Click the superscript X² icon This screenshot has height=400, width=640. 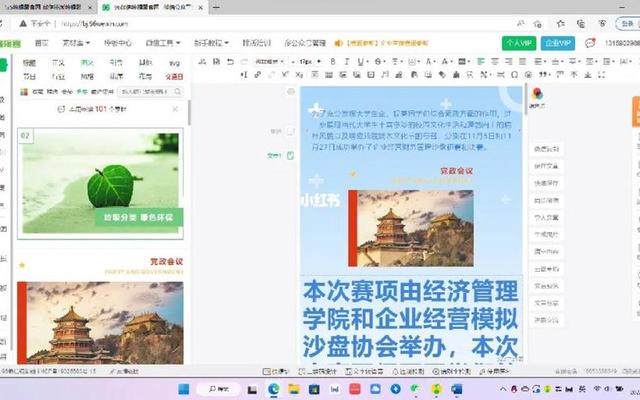click(x=285, y=75)
